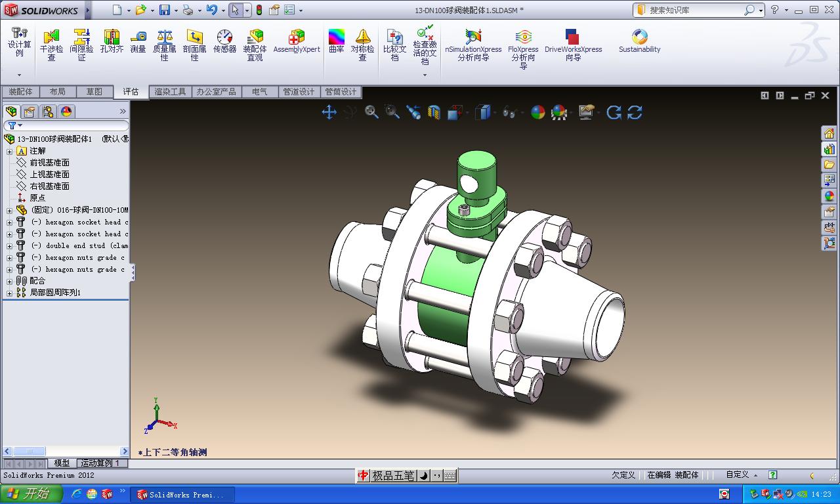Viewport: 840px width, 504px height.
Task: Open the 干涉检查 interference detection tool
Action: coord(51,45)
